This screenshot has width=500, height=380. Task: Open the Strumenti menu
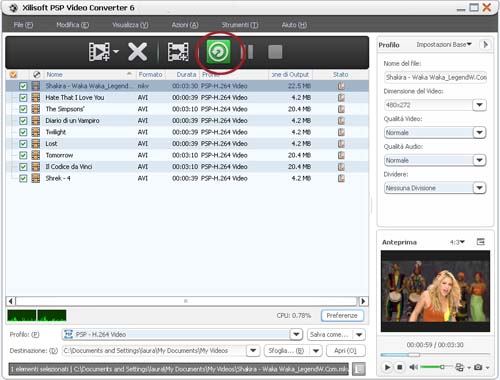pos(240,25)
